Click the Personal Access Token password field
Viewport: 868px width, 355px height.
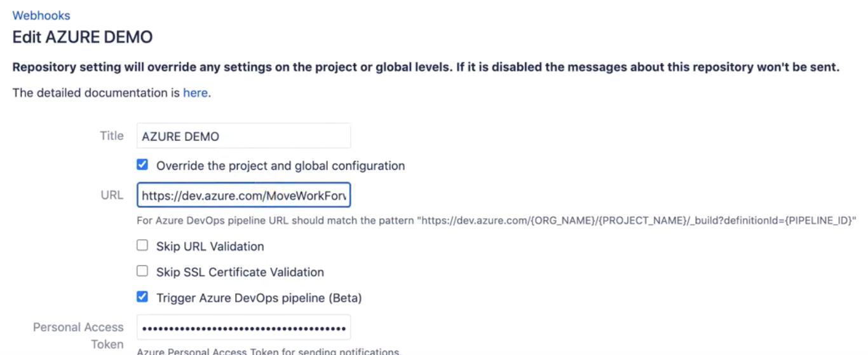coord(243,328)
